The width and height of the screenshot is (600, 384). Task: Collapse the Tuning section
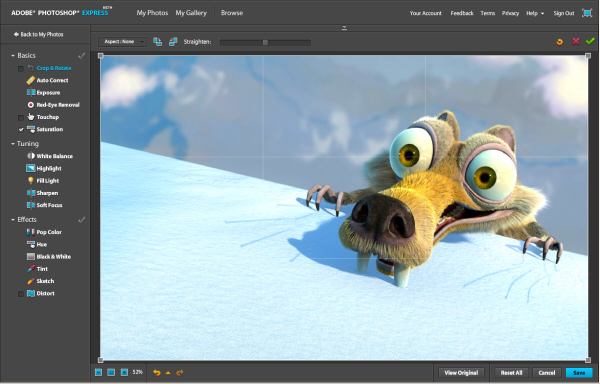13,144
